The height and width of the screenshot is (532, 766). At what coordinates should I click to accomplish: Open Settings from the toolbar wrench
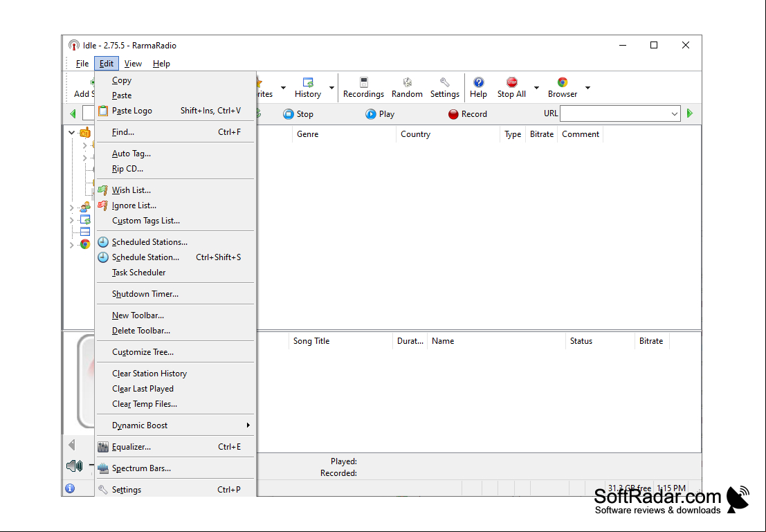coord(444,88)
